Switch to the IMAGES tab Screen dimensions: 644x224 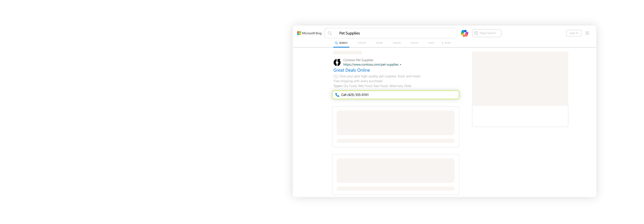(396, 43)
